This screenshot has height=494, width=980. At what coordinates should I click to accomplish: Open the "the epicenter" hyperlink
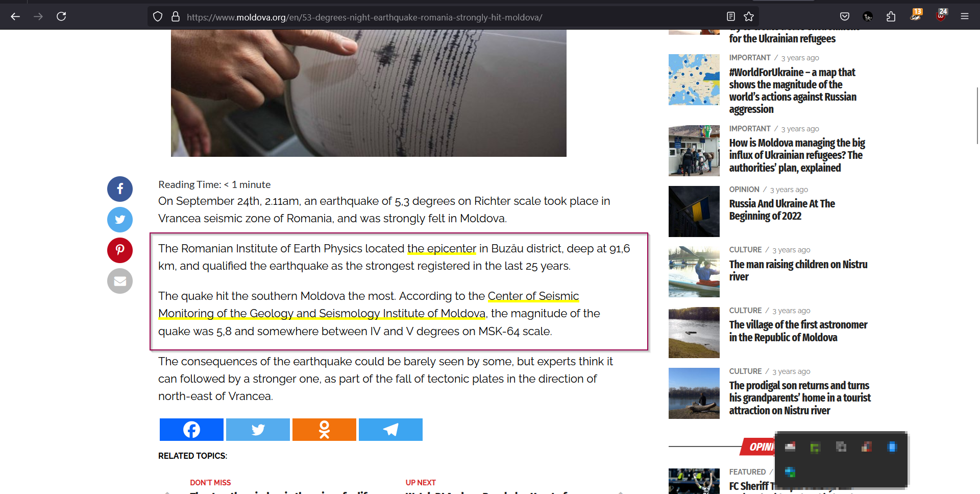pos(442,249)
